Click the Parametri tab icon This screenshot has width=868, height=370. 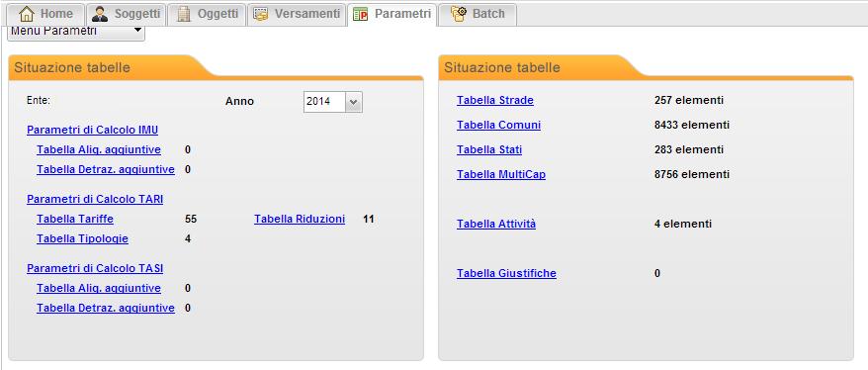pyautogui.click(x=361, y=15)
